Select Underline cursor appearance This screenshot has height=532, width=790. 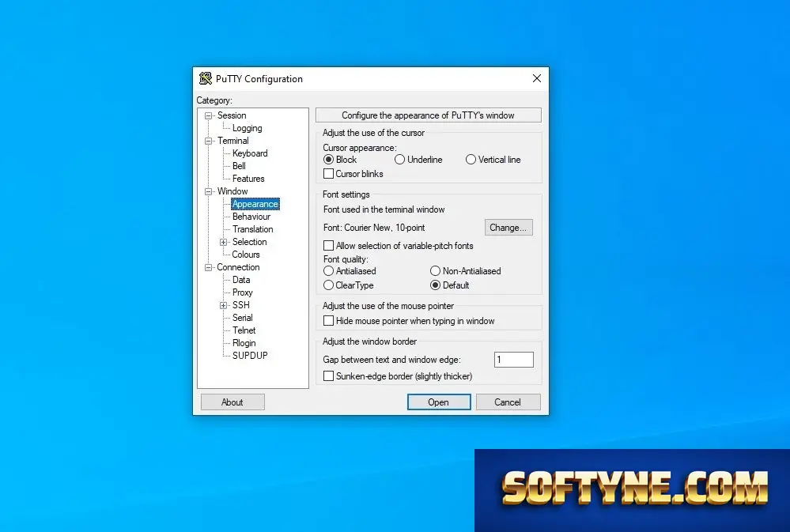point(399,160)
